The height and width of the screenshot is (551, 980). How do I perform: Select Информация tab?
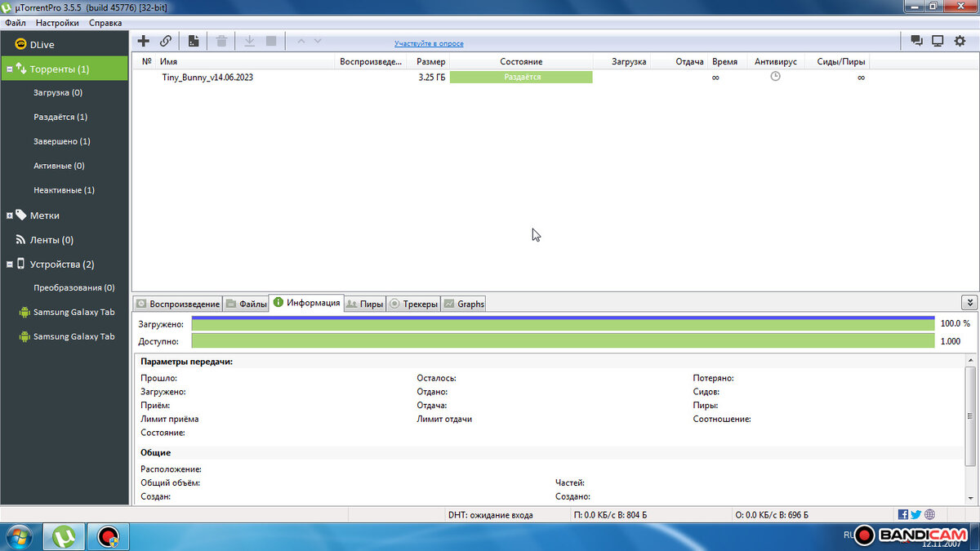click(x=306, y=303)
